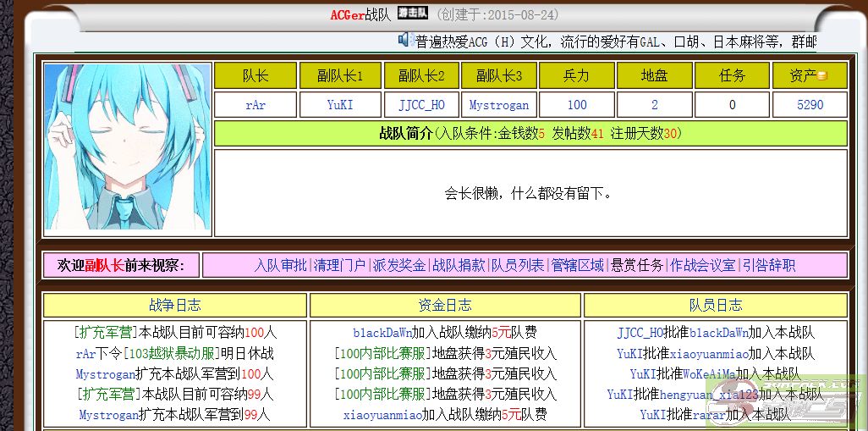This screenshot has width=868, height=431.
Task: Click the 副队长3 column header
Action: [x=499, y=76]
